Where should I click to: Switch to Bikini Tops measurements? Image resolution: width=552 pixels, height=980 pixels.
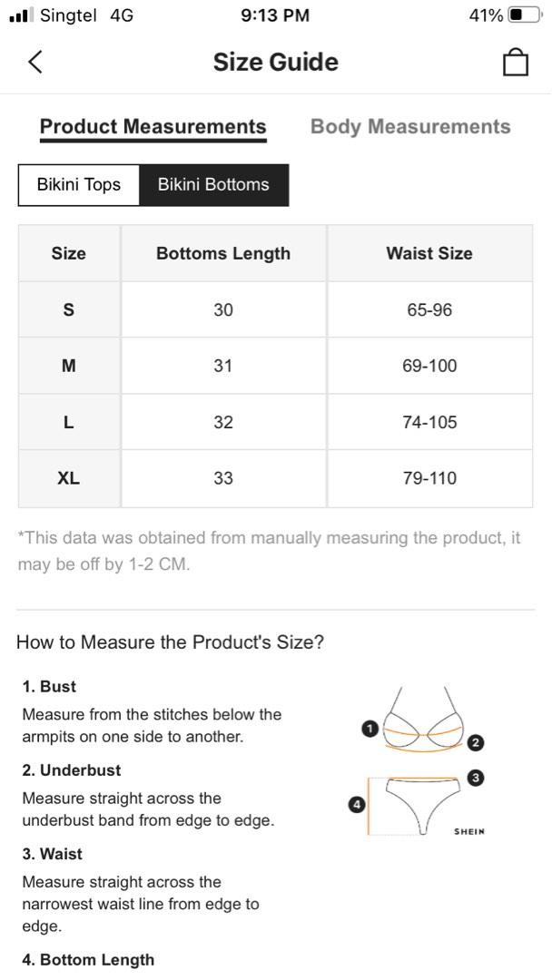pyautogui.click(x=79, y=185)
